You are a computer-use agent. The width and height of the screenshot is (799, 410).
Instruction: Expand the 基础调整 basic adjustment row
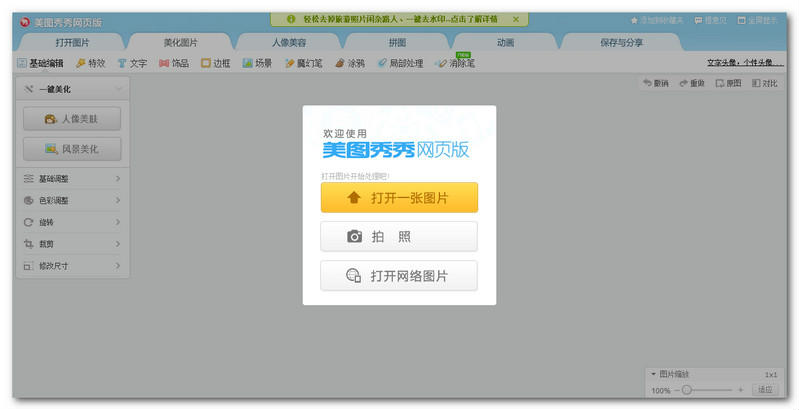(72, 179)
